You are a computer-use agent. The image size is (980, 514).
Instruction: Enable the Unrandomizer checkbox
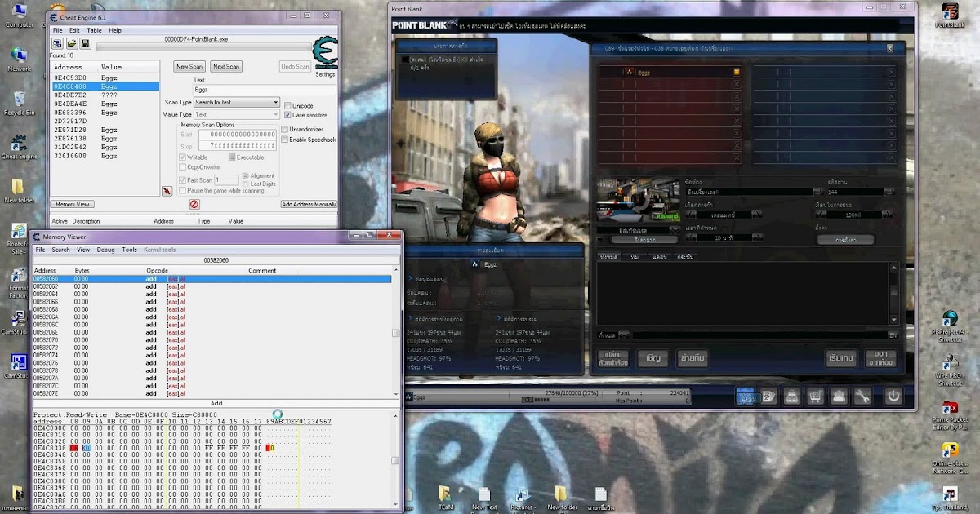pos(284,129)
